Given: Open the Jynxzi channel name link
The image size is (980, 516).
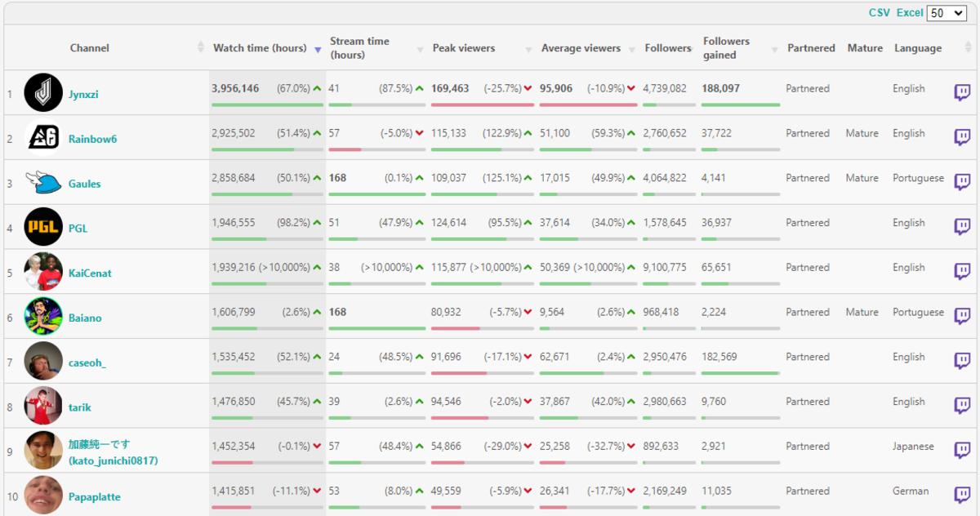Looking at the screenshot, I should click(x=84, y=95).
